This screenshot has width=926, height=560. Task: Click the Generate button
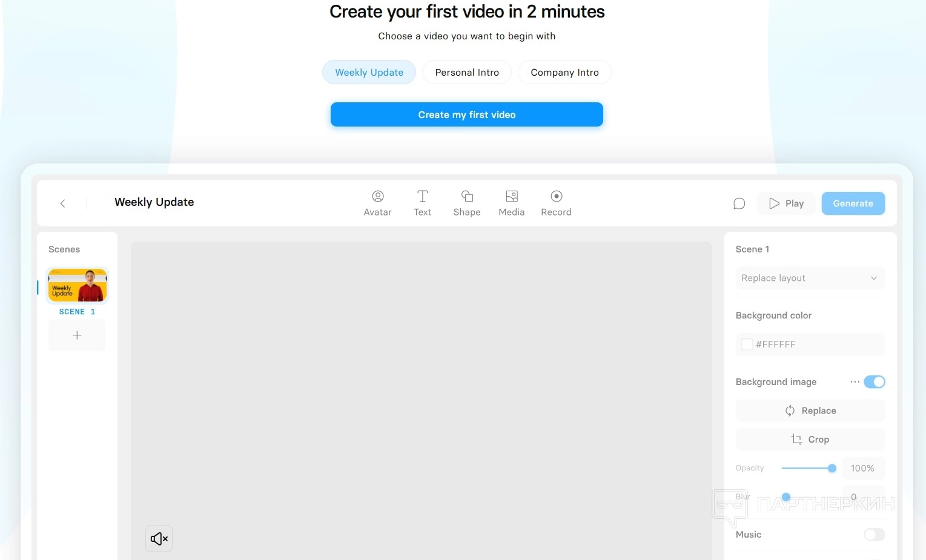coord(853,203)
